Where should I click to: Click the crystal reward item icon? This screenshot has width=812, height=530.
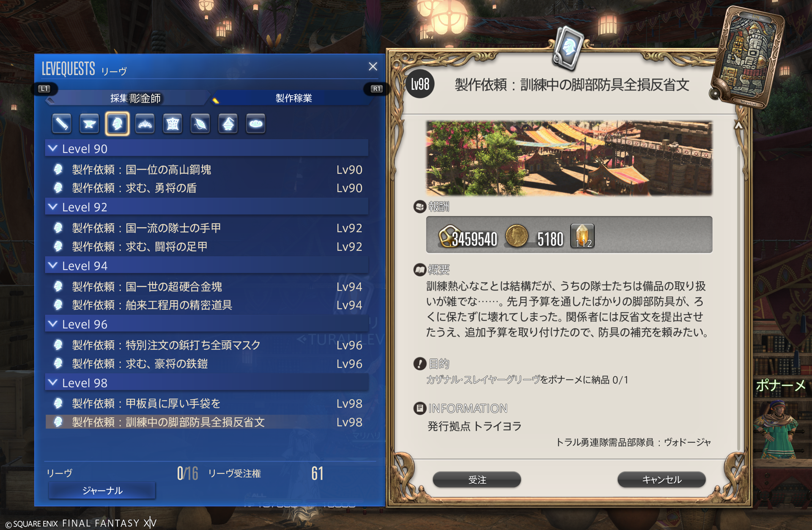point(582,236)
